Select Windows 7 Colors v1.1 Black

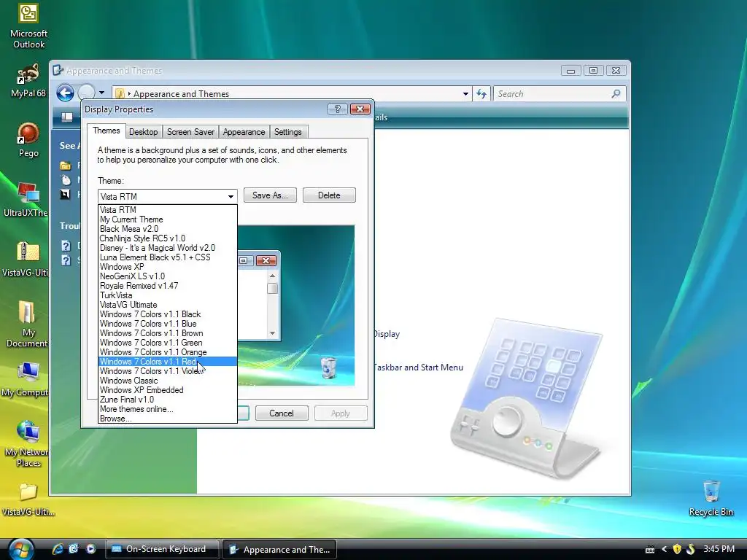point(168,314)
